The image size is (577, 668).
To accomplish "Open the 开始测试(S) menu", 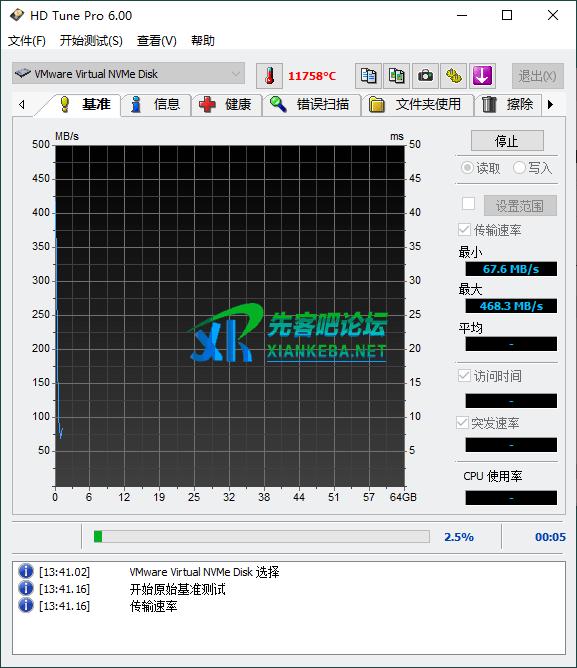I will click(x=91, y=41).
